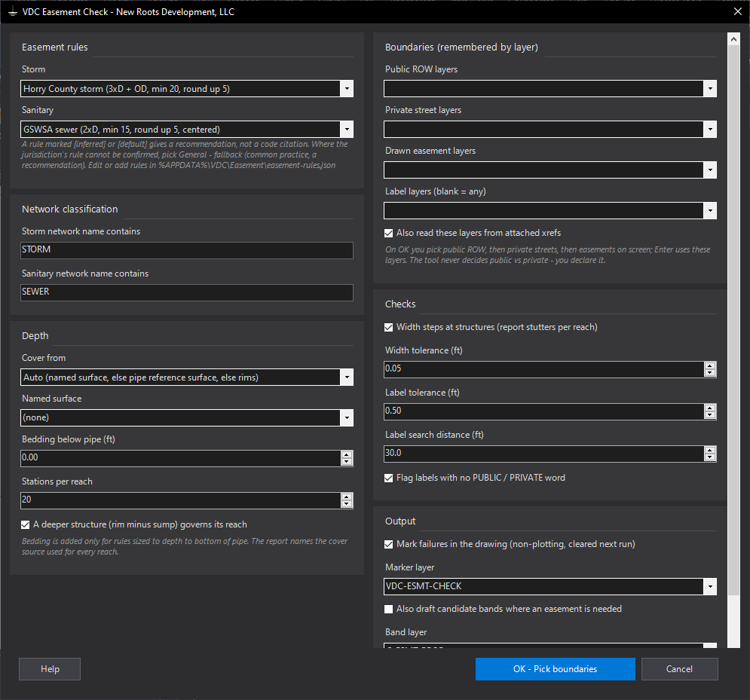Decrease Stations per reach with down arrow
Screen dimensions: 750x700
click(347, 504)
